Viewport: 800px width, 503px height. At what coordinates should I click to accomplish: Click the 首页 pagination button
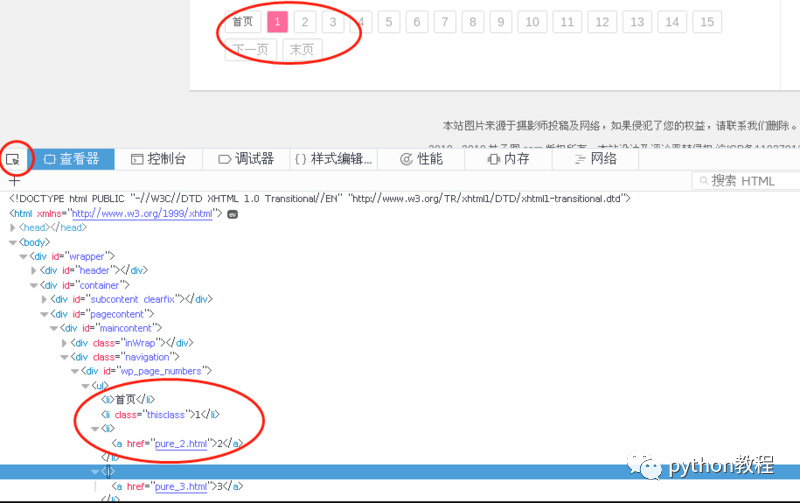(243, 22)
